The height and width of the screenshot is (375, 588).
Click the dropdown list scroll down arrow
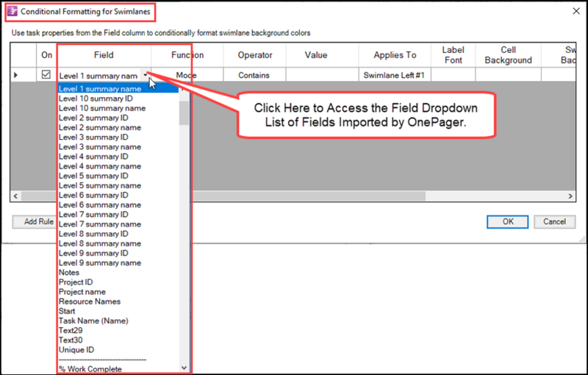[x=184, y=368]
